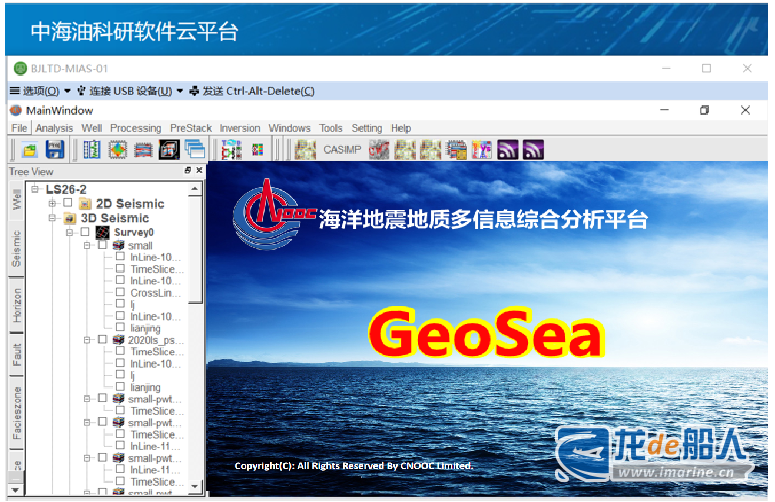775x502 pixels.
Task: Click the last purple feed icon on toolbar
Action: coord(533,150)
